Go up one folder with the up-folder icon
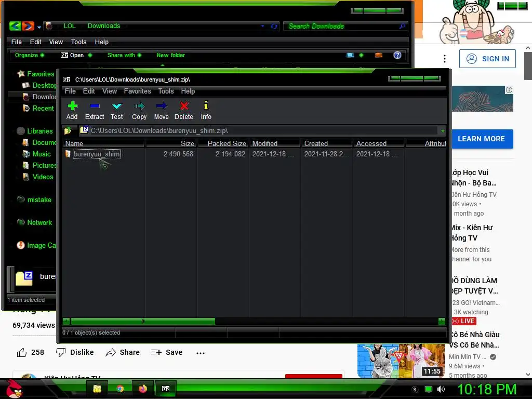Viewport: 532px width, 399px height. click(x=68, y=130)
